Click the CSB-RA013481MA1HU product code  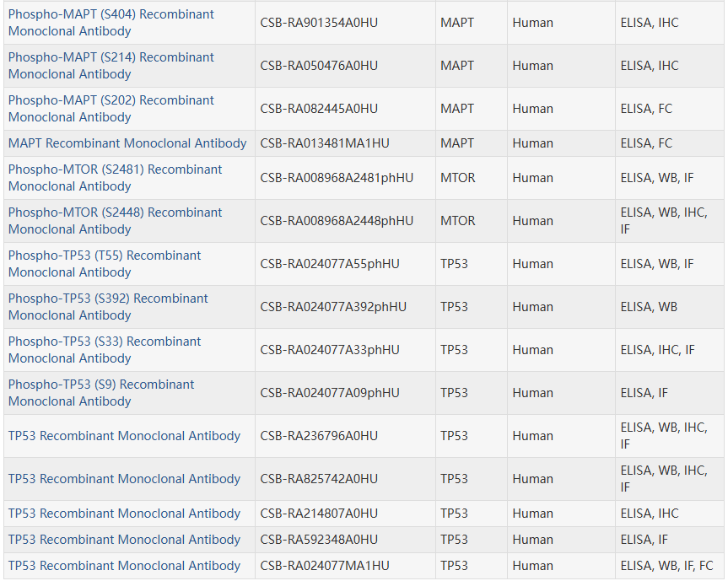click(325, 143)
